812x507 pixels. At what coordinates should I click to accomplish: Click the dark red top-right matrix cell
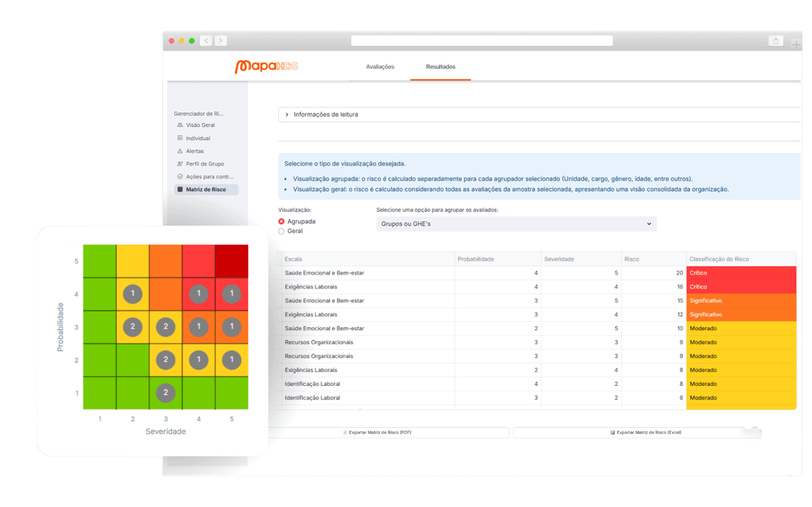pos(232,261)
